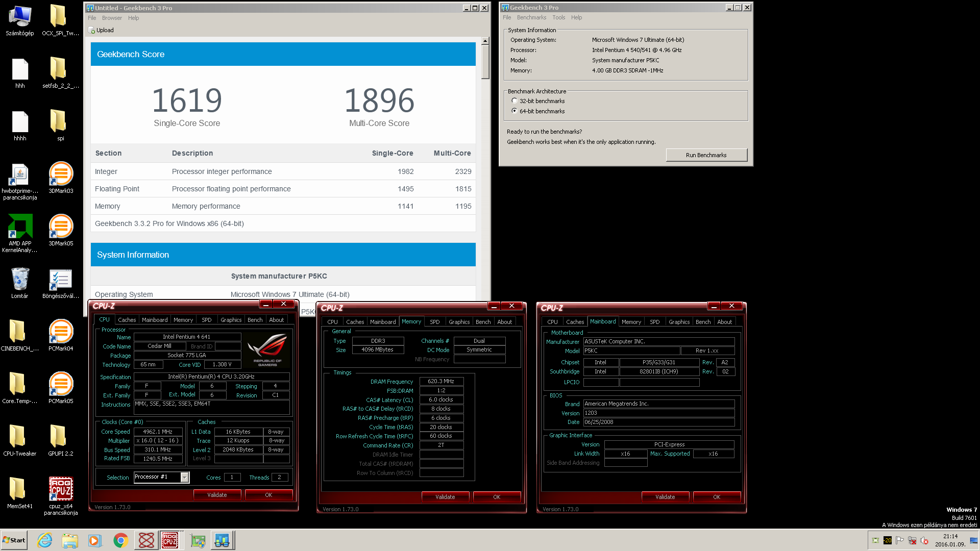Open Windows Explorer from the taskbar
Viewport: 980px width, 551px height.
point(70,540)
